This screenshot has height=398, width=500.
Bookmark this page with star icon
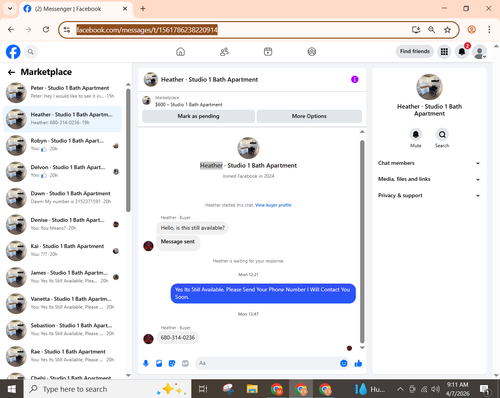point(447,30)
